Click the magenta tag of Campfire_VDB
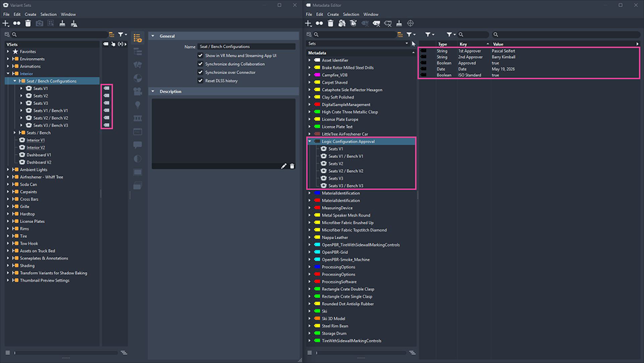The width and height of the screenshot is (644, 363). [x=317, y=75]
